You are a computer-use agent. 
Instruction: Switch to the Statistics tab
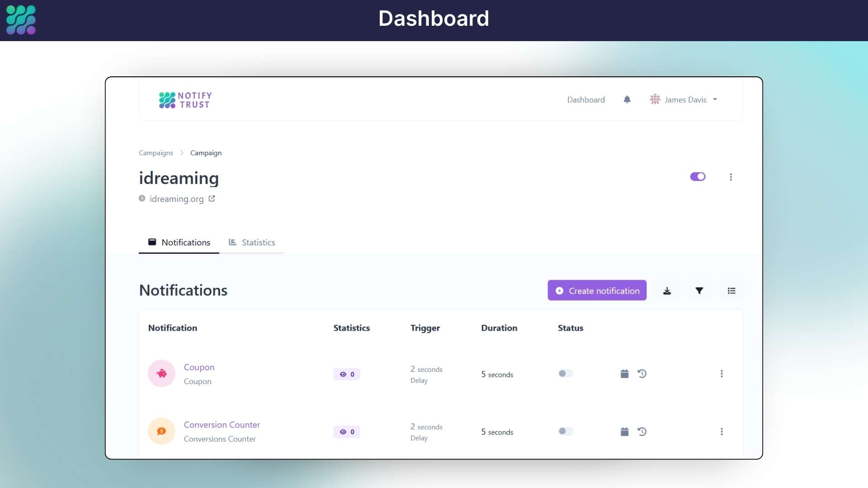point(252,243)
